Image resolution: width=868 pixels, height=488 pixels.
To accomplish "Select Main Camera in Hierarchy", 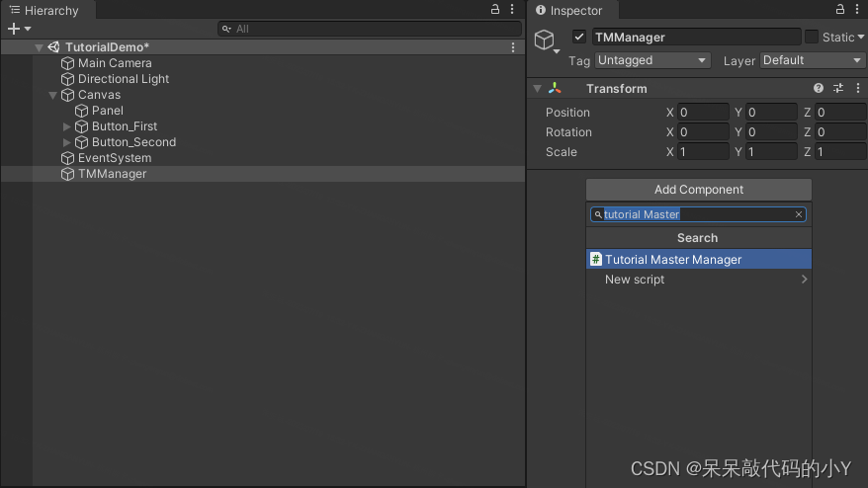I will (x=115, y=63).
